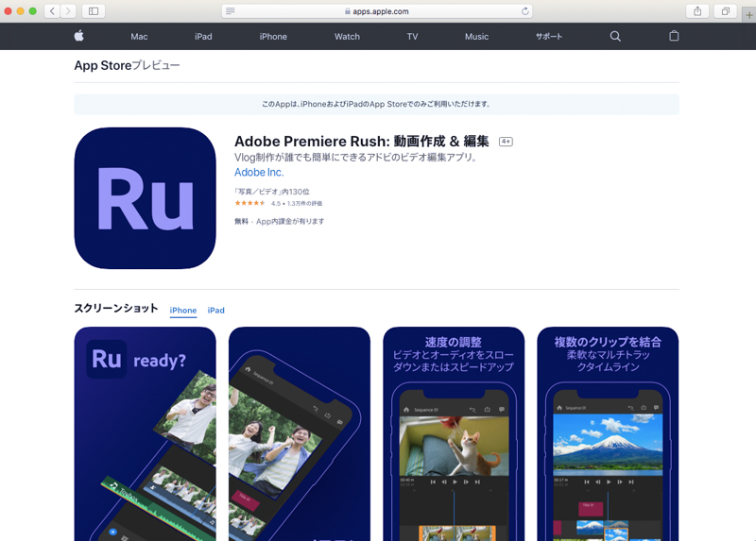Open the iPad navigation item
The height and width of the screenshot is (541, 756).
(203, 37)
